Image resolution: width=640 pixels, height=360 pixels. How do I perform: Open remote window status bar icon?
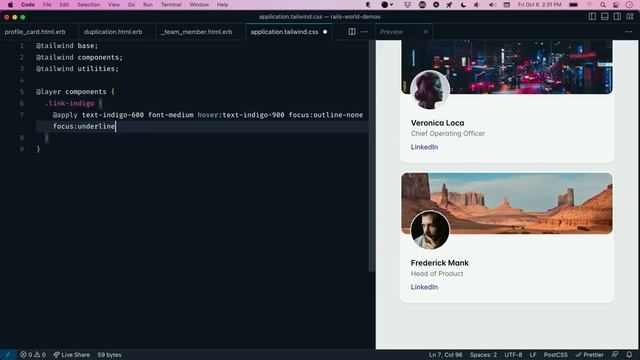(7, 355)
